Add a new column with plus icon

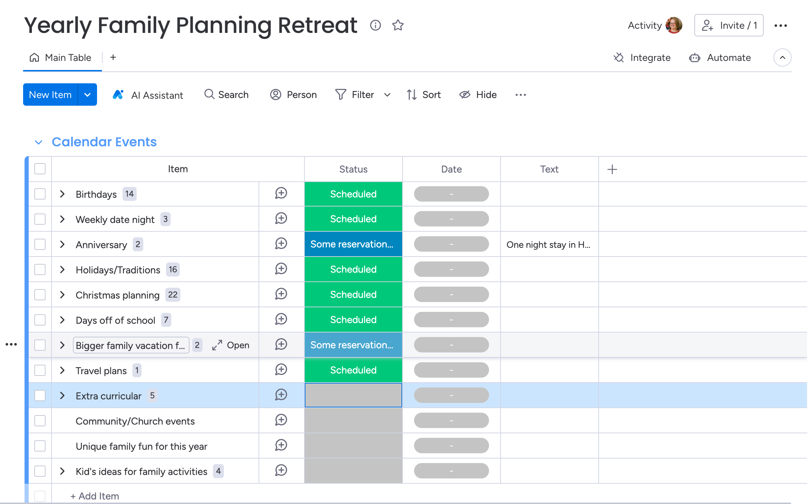pos(612,169)
